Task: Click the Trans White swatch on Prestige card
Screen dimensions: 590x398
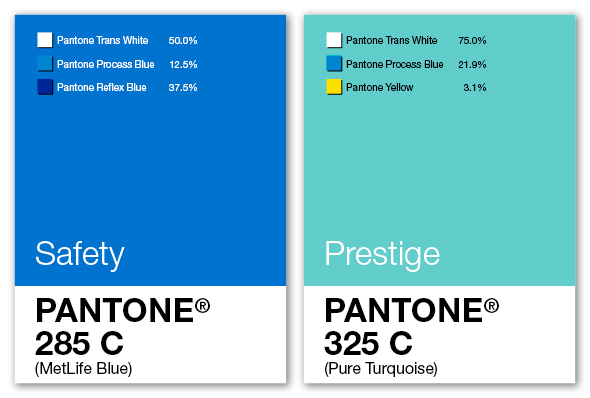Action: click(x=334, y=40)
